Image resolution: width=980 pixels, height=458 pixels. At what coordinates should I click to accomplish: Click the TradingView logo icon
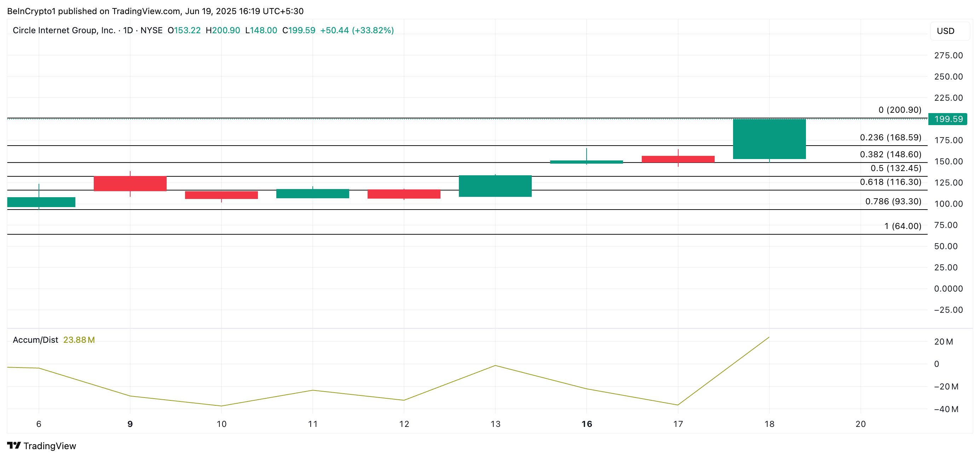14,445
